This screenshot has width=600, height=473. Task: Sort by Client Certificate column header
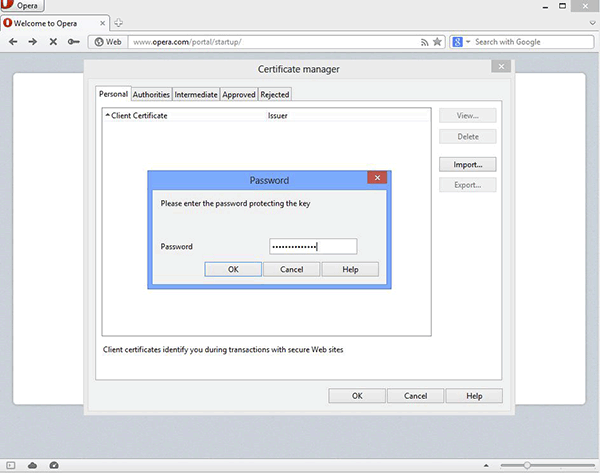[184, 116]
